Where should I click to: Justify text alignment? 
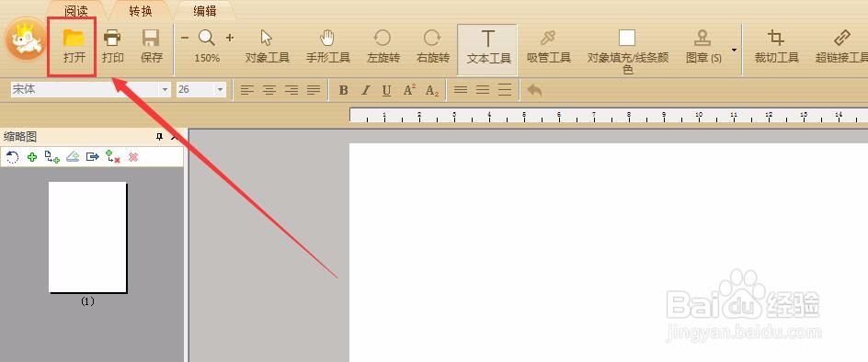click(x=314, y=90)
